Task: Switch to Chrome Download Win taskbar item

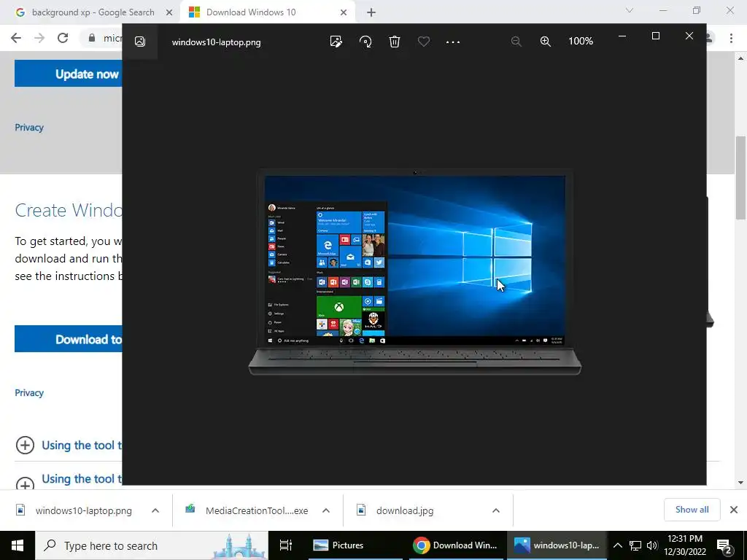Action: [455, 545]
